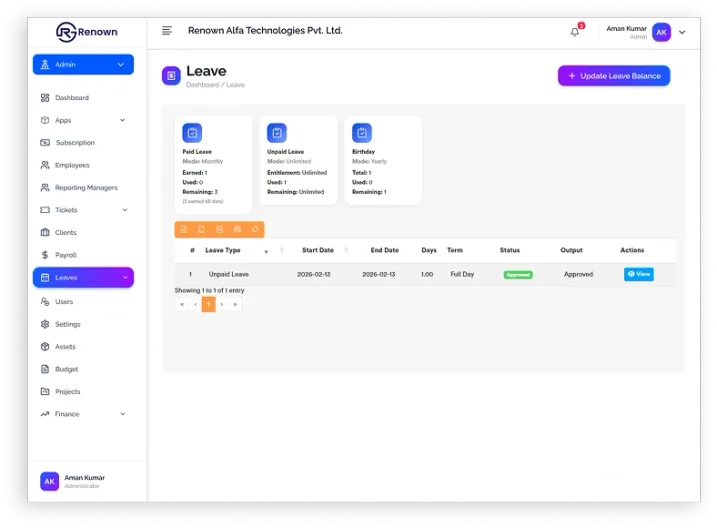Click the Birthday leave card icon
The height and width of the screenshot is (528, 717).
point(362,133)
